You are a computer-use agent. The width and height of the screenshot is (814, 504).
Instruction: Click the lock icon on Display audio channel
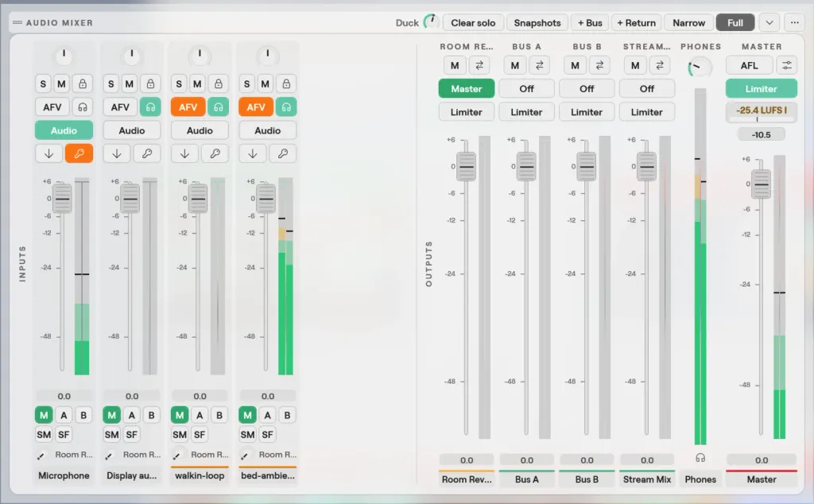pos(150,83)
